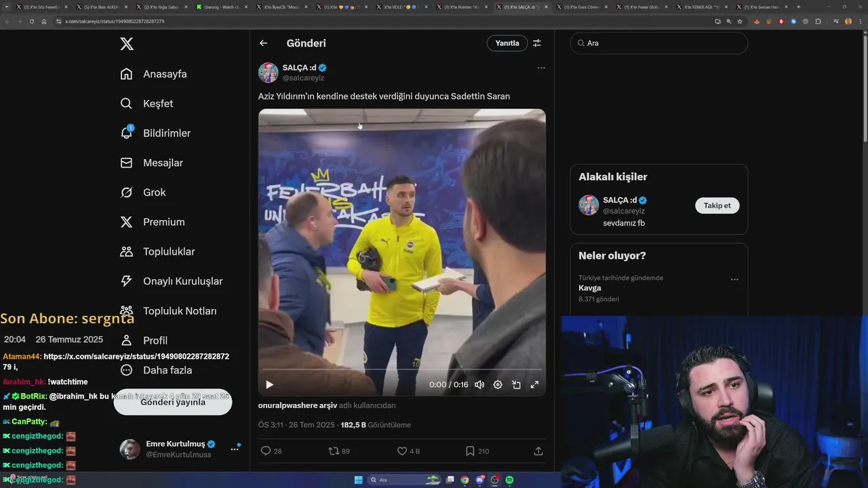Switch to the X'te Enes Cömert tab
This screenshot has width=868, height=488.
[x=581, y=7]
